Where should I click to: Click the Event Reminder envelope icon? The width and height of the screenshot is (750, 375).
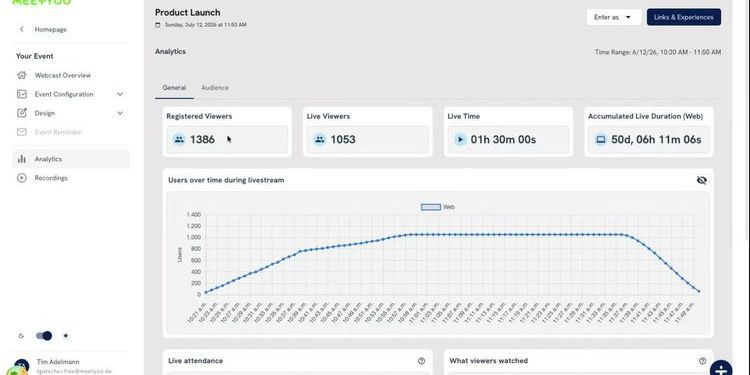(x=22, y=132)
